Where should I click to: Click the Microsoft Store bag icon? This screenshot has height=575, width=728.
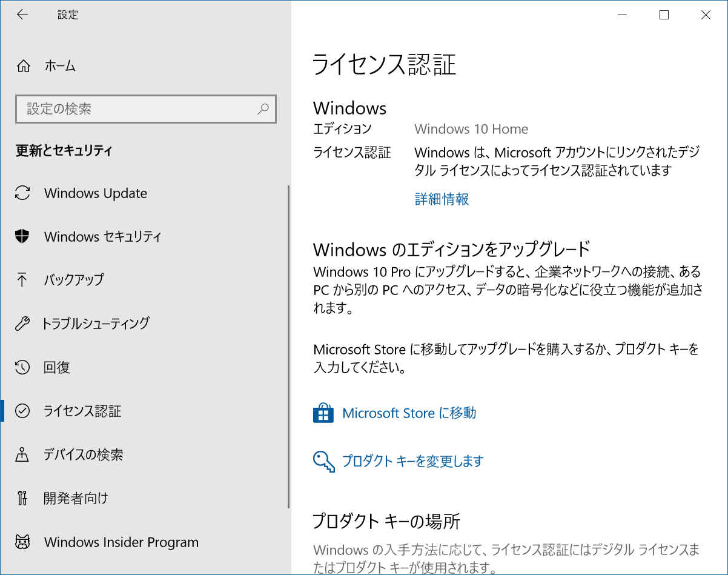[x=323, y=413]
